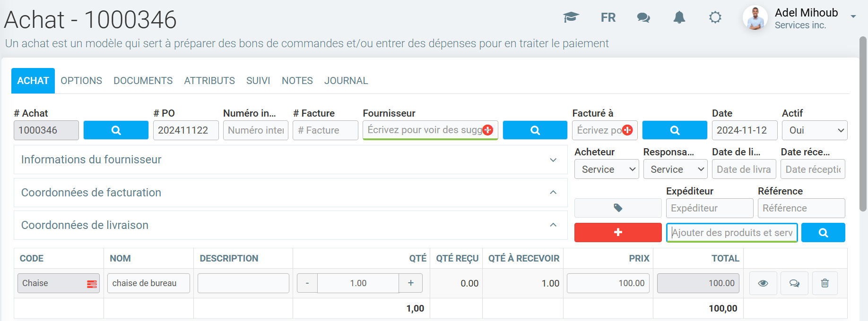View the Chaise line with eye icon
This screenshot has width=868, height=321.
[763, 283]
